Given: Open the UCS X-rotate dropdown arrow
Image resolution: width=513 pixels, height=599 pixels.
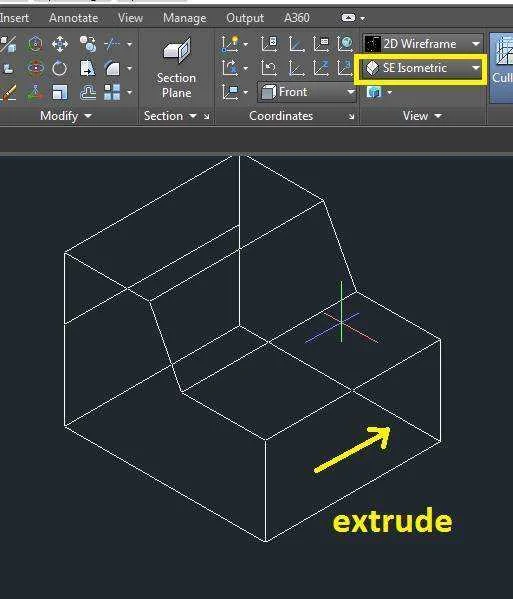Looking at the screenshot, I should [x=246, y=68].
